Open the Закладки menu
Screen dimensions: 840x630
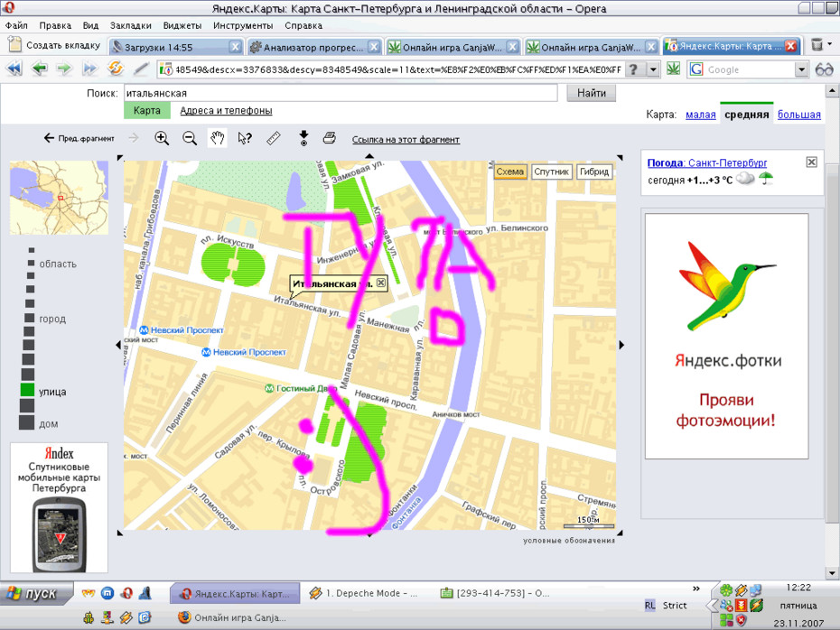(131, 25)
